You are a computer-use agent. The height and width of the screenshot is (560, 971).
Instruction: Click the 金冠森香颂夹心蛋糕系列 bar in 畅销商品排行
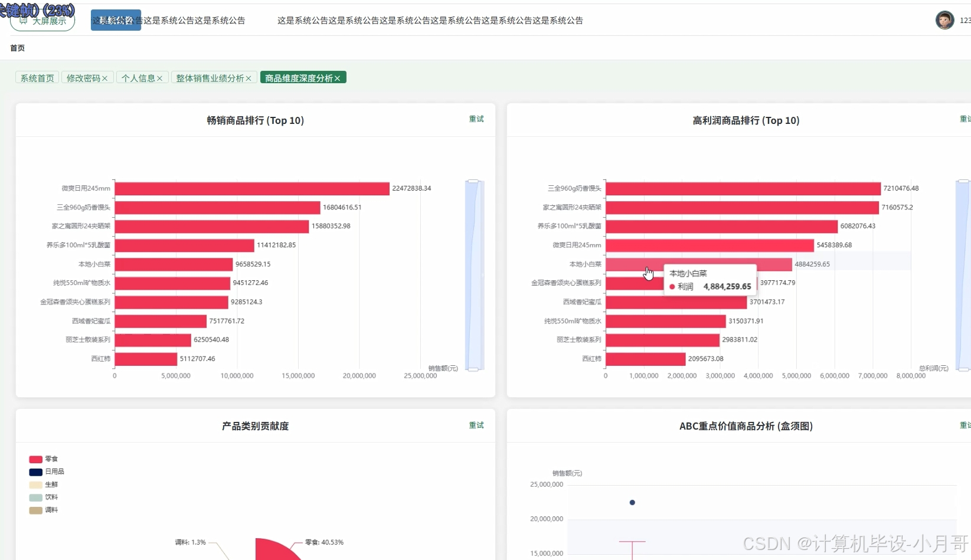point(172,302)
